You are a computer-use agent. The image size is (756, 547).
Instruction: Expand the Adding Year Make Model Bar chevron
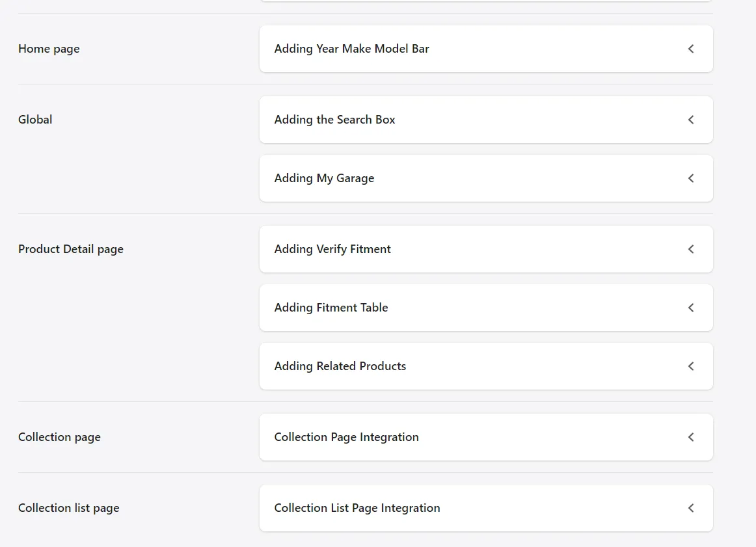tap(691, 49)
